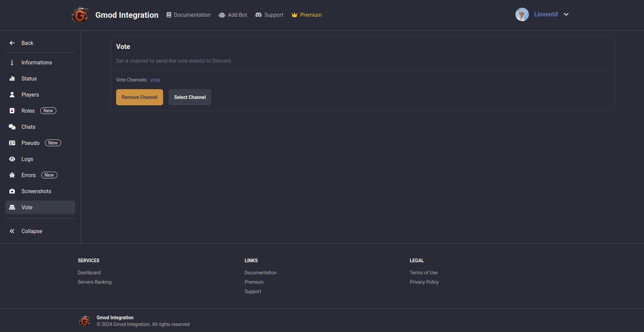Open the vote channel link
Image resolution: width=644 pixels, height=332 pixels.
coord(155,80)
